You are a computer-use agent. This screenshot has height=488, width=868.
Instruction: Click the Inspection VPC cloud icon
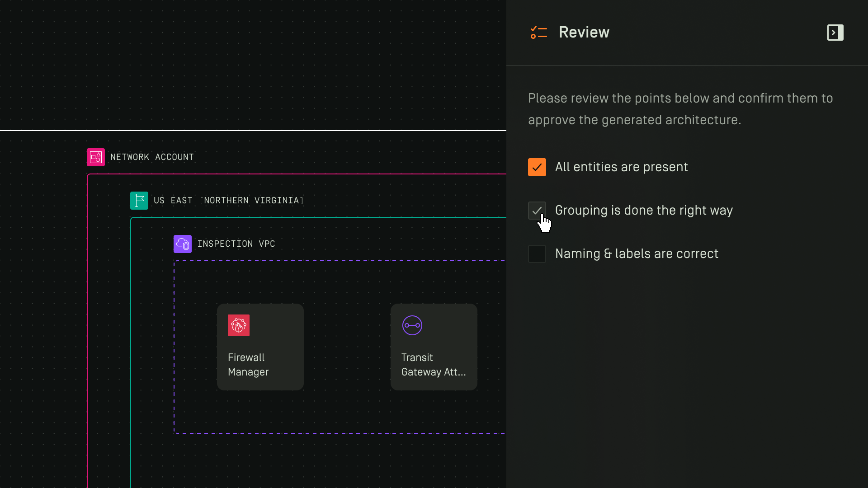click(183, 244)
